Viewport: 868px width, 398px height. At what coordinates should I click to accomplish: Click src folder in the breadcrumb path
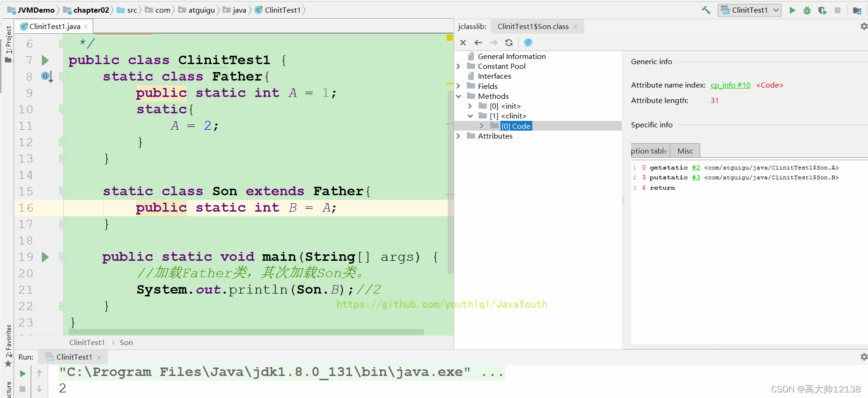(127, 10)
